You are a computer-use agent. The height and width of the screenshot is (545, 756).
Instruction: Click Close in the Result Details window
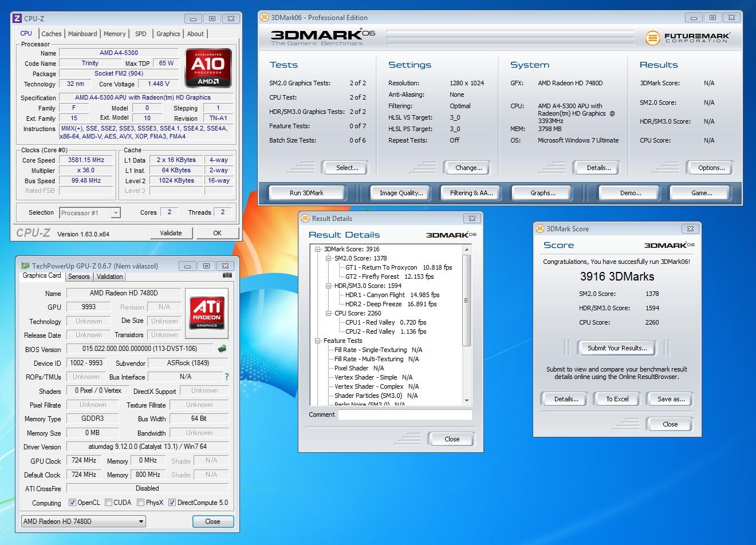click(x=452, y=439)
